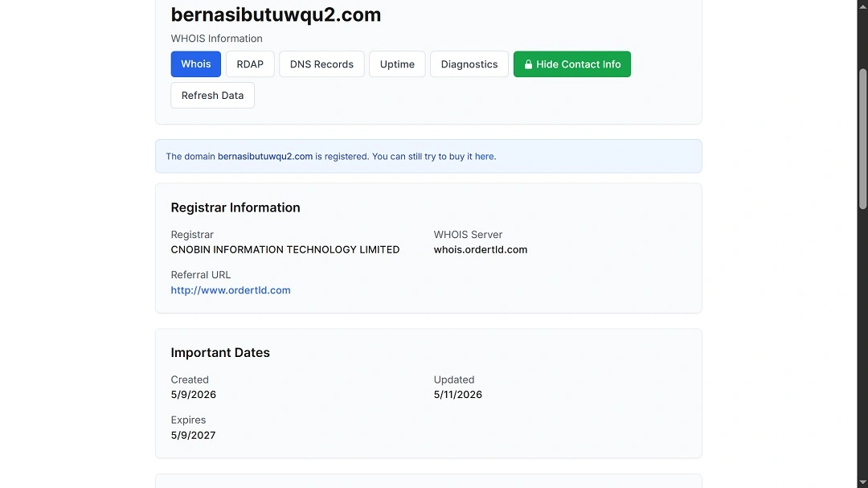868x488 pixels.
Task: Select registrar name CNOBIN INFORMATION TECHNOLOGY LIMITED
Action: 285,250
